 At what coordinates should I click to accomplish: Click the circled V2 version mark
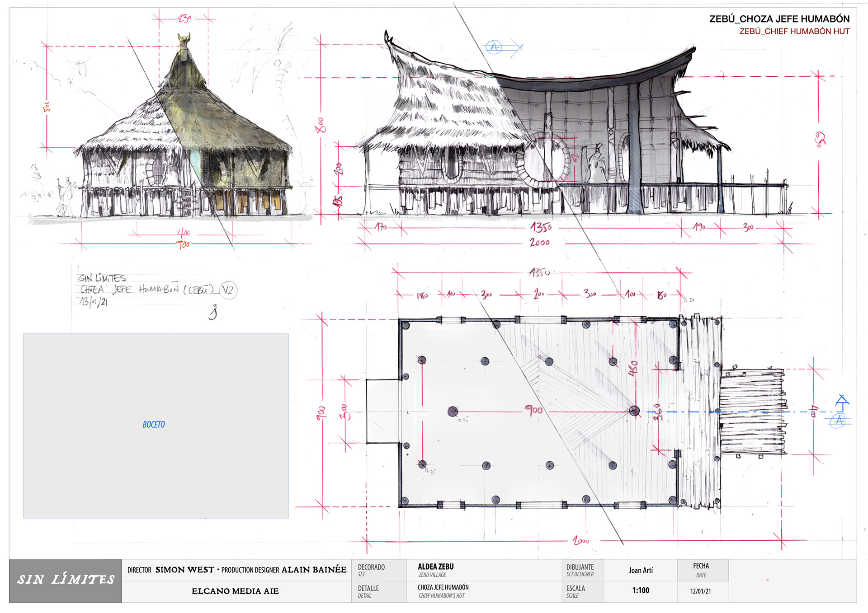pyautogui.click(x=228, y=290)
